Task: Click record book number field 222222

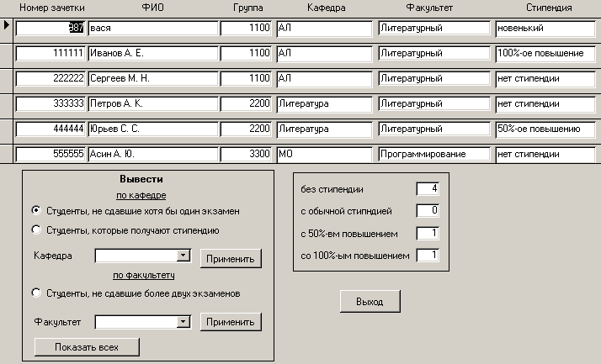Action: pyautogui.click(x=51, y=78)
